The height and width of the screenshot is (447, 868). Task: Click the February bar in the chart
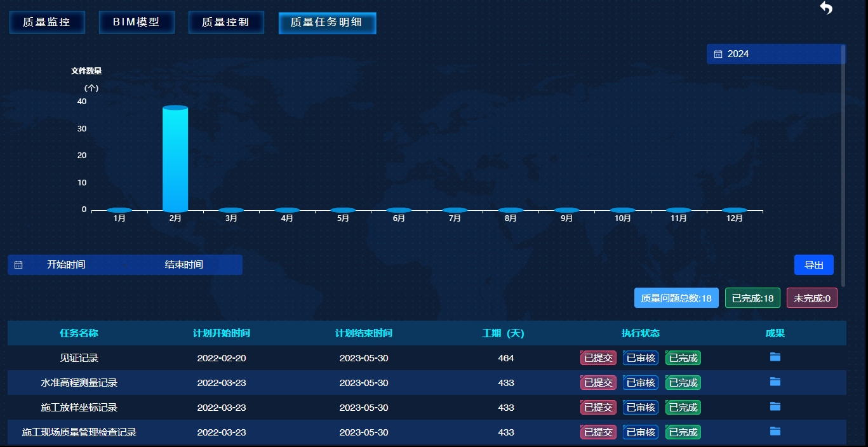pos(175,159)
